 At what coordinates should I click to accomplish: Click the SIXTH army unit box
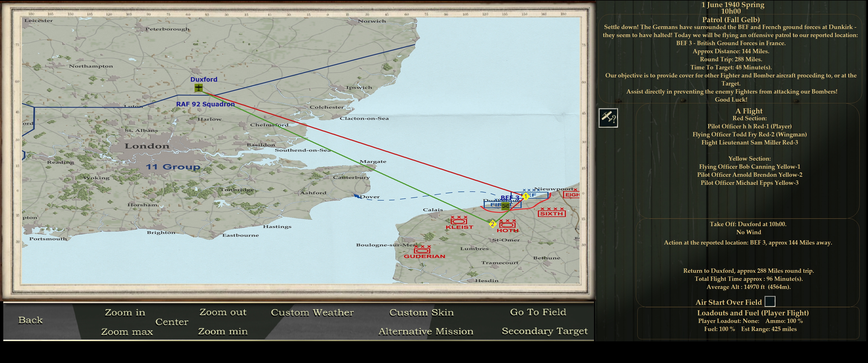tap(551, 214)
